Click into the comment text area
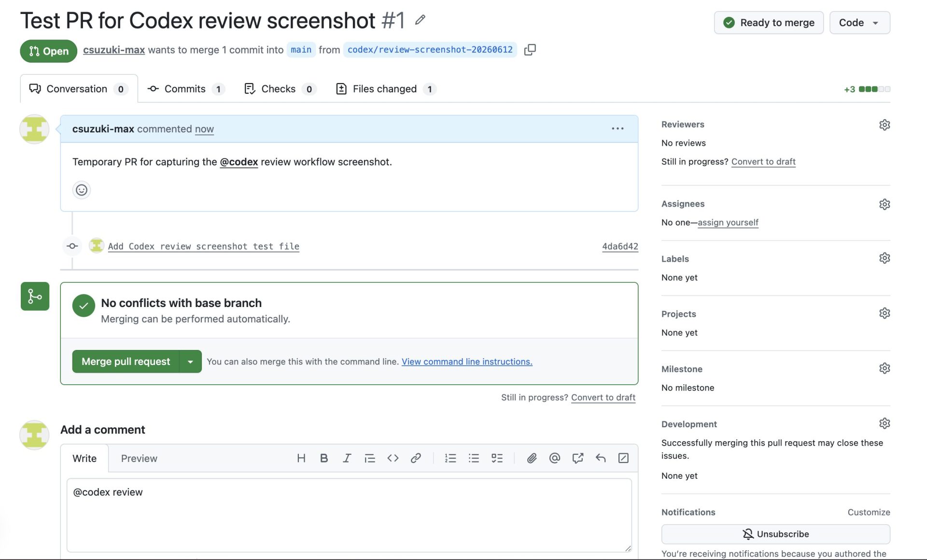The width and height of the screenshot is (927, 560). click(349, 515)
